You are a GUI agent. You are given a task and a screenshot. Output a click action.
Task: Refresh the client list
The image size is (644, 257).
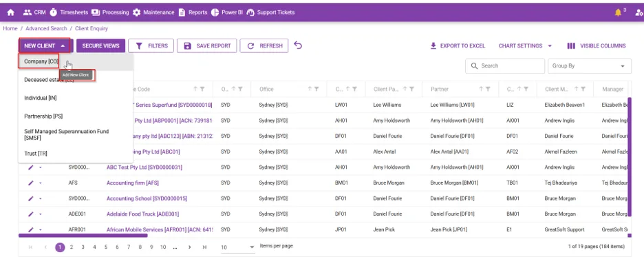point(264,45)
